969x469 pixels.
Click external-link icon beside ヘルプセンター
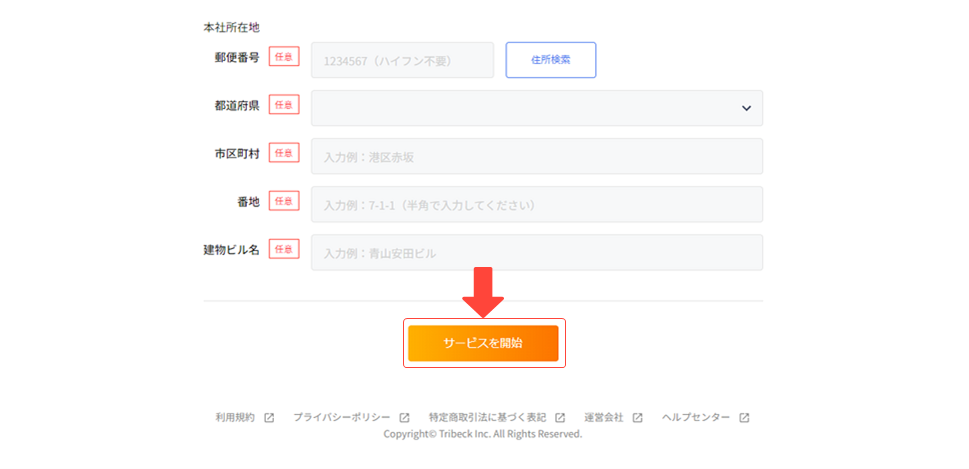(745, 418)
